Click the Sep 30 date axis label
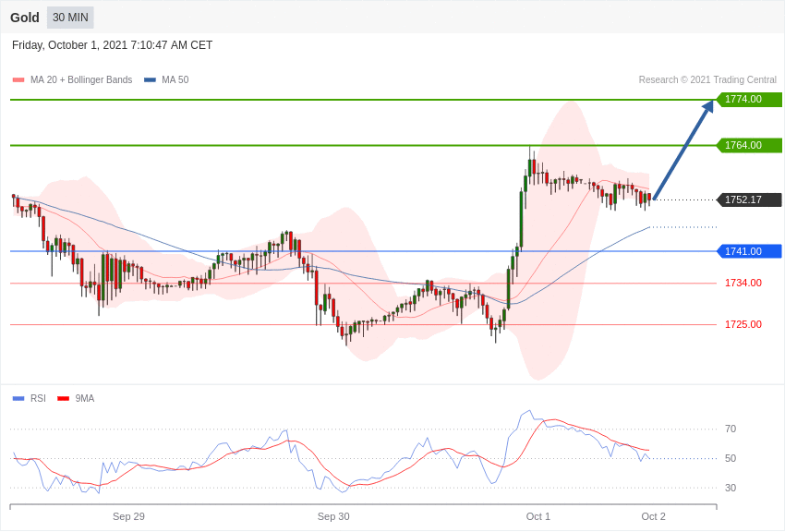Viewport: 785px width, 532px height. tap(333, 516)
